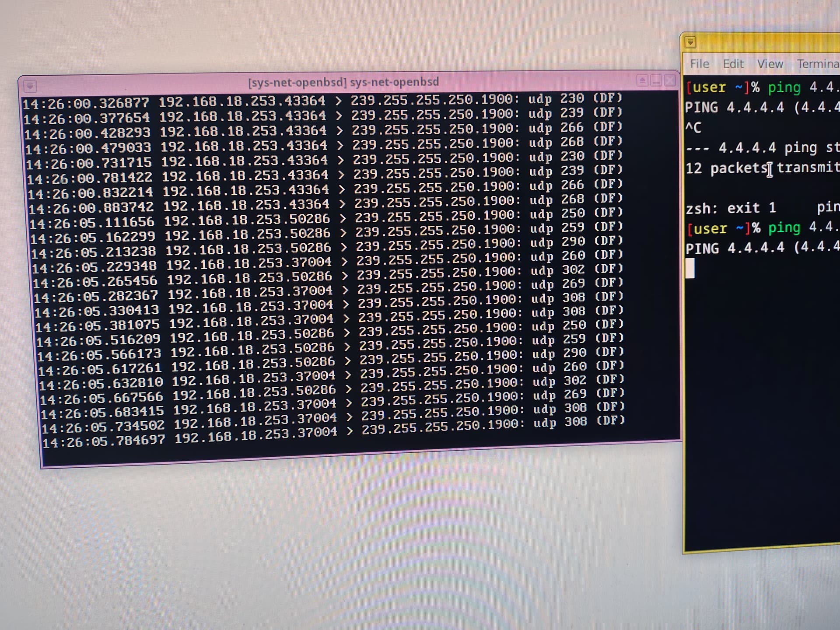
Task: Click timestamp 14:26:05.330413 in the tcpdump output
Action: tap(97, 311)
